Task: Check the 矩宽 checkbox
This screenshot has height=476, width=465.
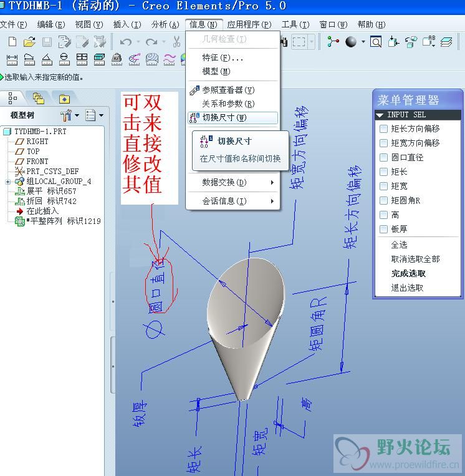Action: point(384,186)
